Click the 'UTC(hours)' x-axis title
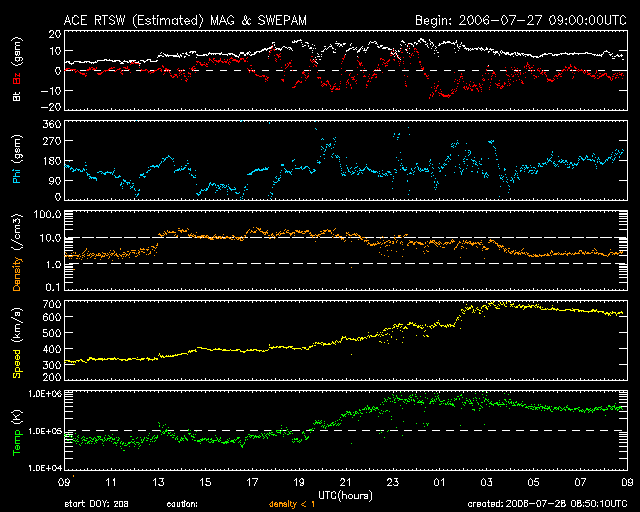The width and height of the screenshot is (640, 512). click(345, 496)
